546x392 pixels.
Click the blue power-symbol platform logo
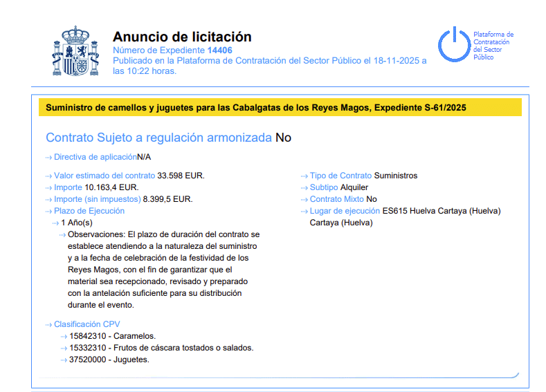[453, 45]
